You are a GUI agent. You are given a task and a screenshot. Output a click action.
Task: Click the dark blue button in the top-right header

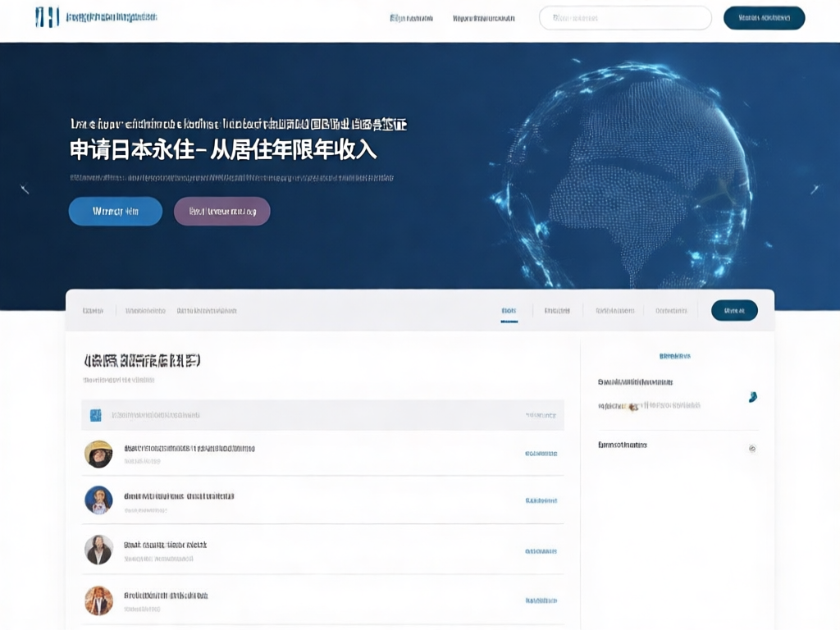764,18
